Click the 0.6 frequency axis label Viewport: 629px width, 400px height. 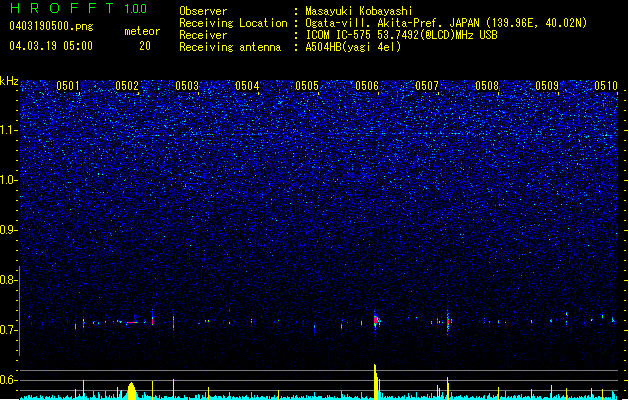tap(8, 380)
